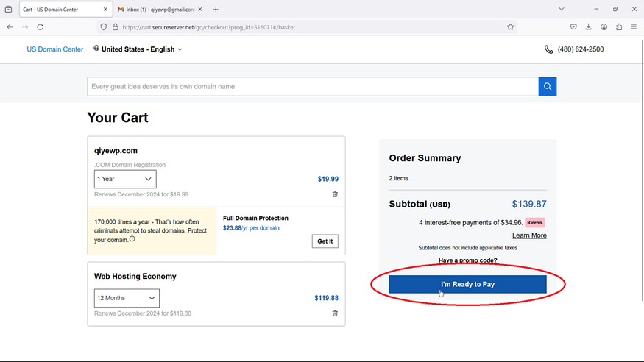Image resolution: width=644 pixels, height=362 pixels.
Task: Remove Web Hosting Economy with trash icon
Action: 335,313
